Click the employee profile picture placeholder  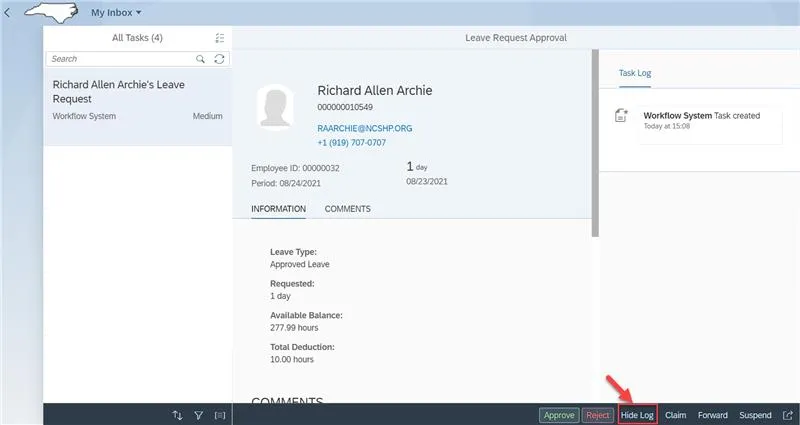[275, 107]
